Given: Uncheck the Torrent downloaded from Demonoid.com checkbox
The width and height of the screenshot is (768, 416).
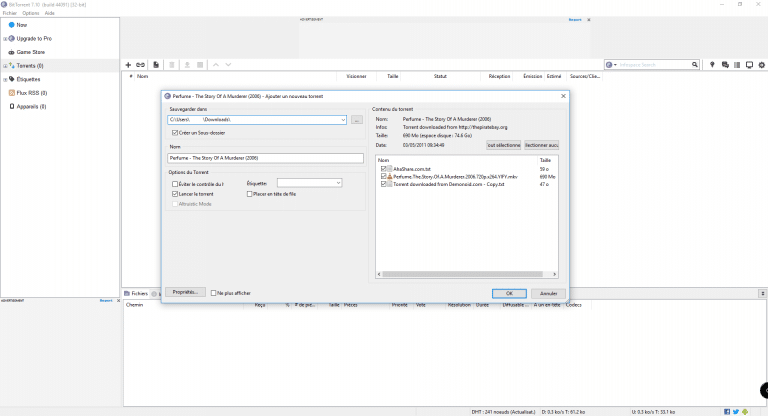Looking at the screenshot, I should (384, 184).
